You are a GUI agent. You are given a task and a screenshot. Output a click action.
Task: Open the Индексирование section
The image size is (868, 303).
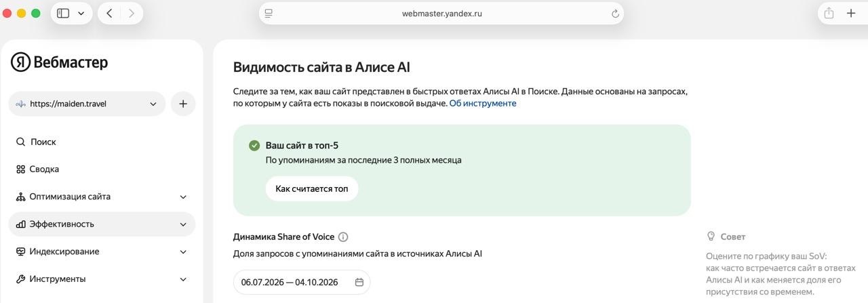tap(102, 251)
